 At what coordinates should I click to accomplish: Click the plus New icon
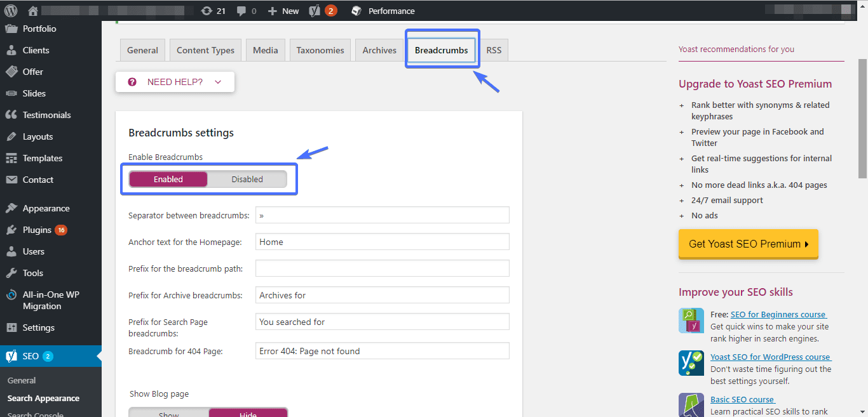(273, 11)
